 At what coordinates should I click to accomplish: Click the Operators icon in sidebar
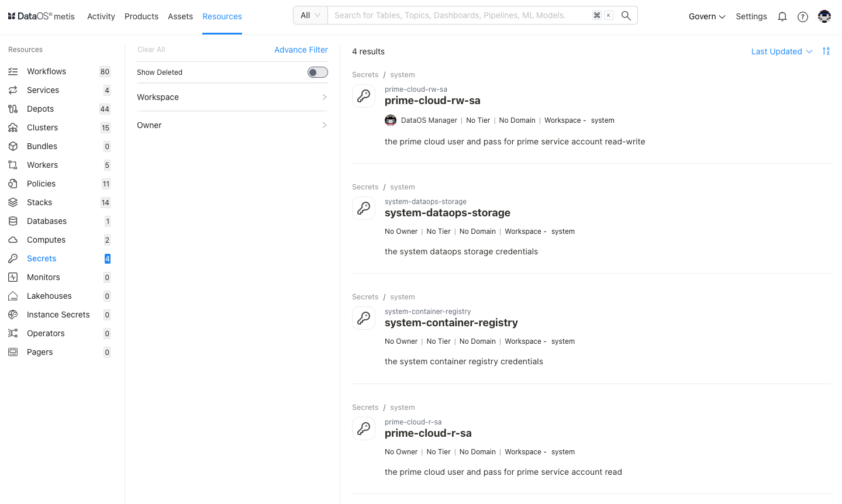click(13, 333)
